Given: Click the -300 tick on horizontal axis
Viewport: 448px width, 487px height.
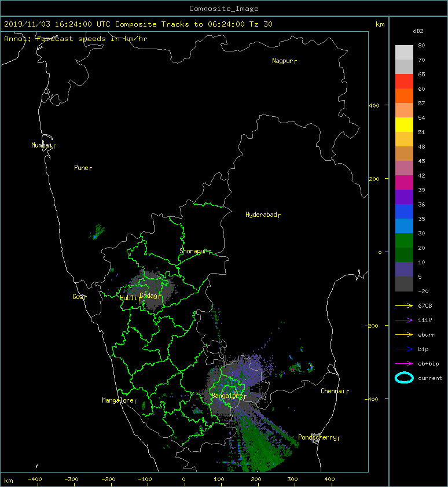Looking at the screenshot, I should click(72, 479).
